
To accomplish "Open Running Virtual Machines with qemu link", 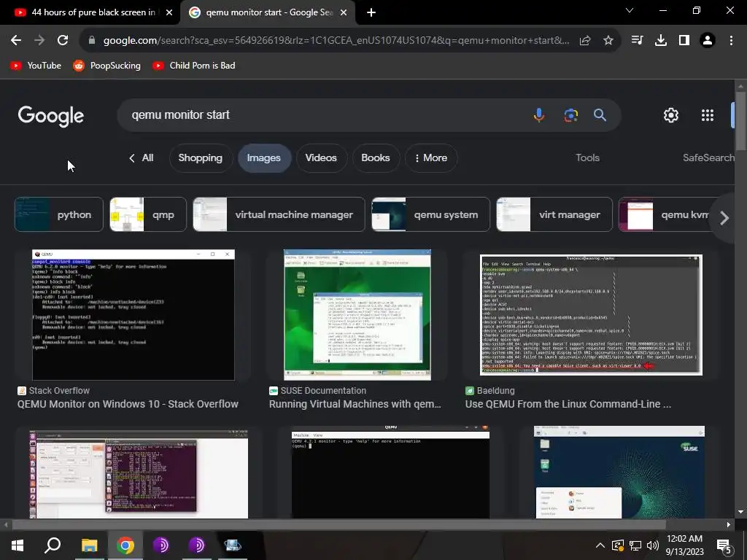I will tap(355, 404).
